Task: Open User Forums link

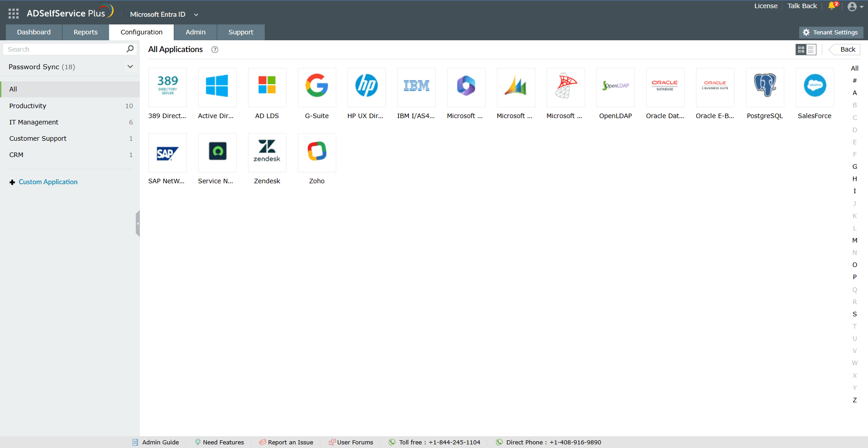Action: pos(351,442)
